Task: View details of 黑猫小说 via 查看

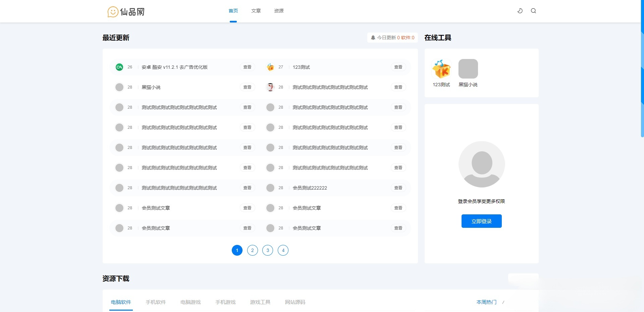Action: 247,87
